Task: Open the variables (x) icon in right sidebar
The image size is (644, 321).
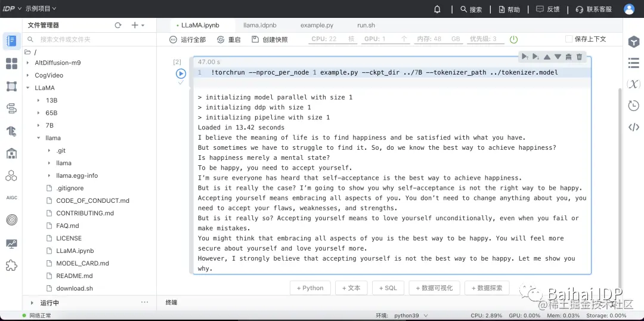Action: 634,84
